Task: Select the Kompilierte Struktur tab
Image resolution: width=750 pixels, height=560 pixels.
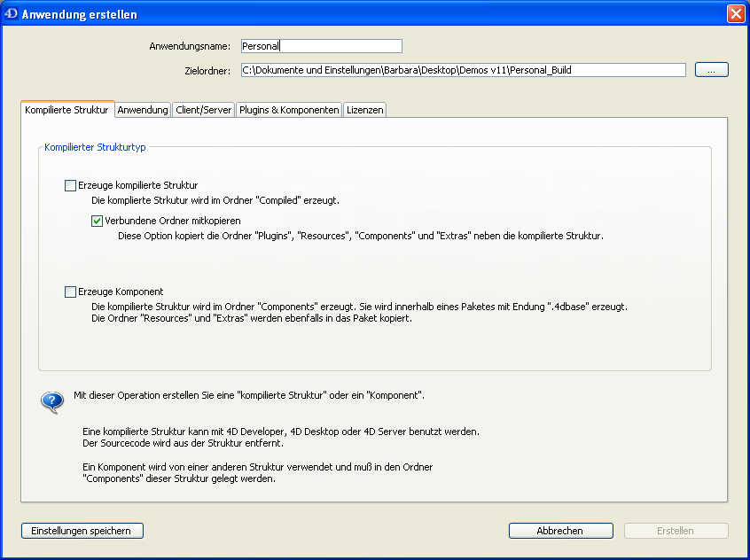Action: click(x=67, y=110)
